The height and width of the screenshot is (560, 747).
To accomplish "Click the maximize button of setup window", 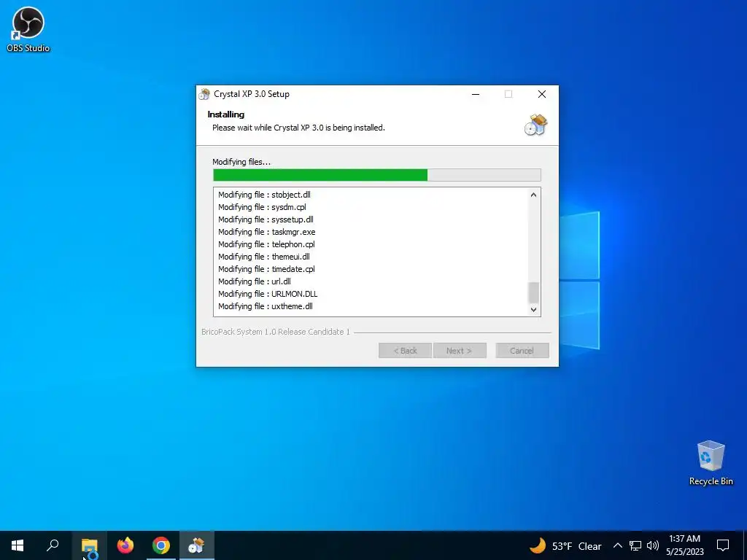I will [x=508, y=94].
